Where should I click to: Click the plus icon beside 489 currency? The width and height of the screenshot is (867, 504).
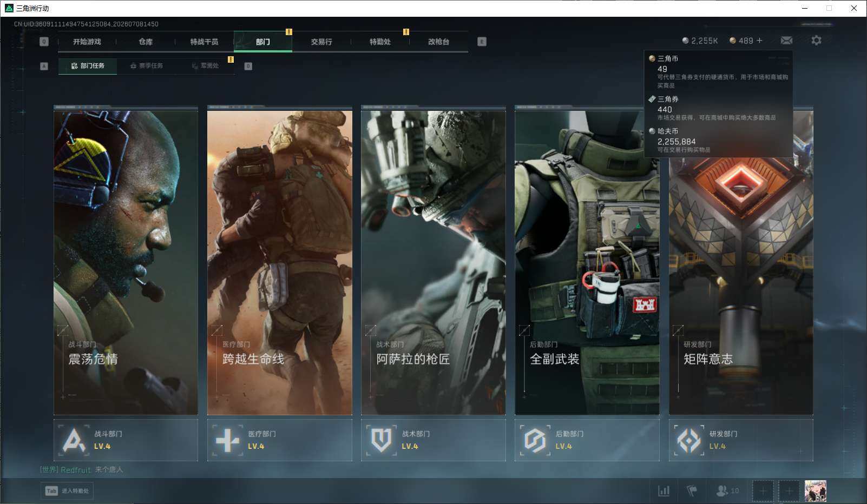click(759, 41)
